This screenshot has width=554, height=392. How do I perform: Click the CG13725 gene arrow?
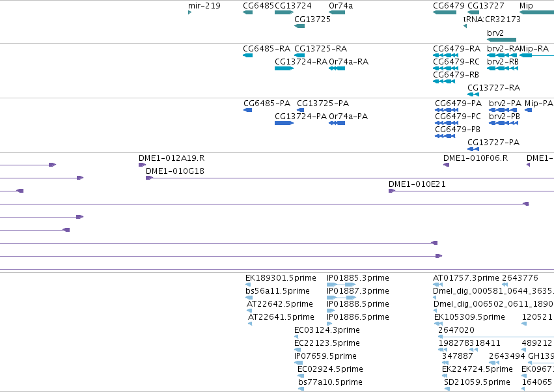[x=299, y=26]
